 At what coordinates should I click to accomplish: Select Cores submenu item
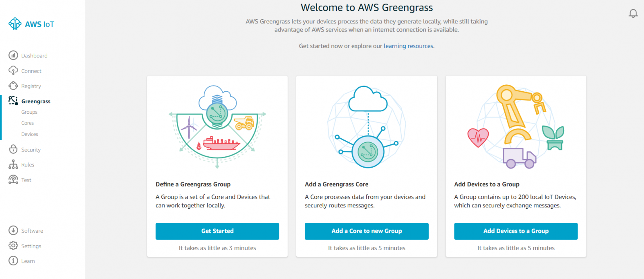click(x=27, y=123)
